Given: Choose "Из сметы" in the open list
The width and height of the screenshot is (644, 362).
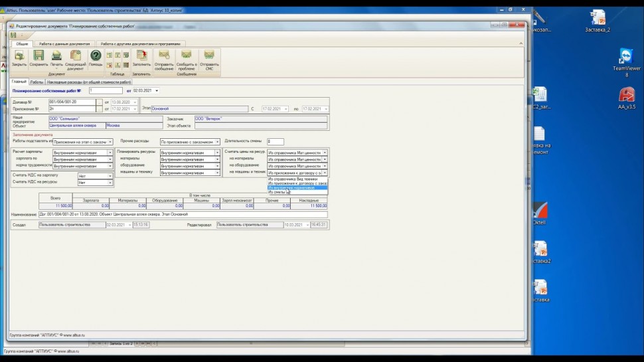Looking at the screenshot, I should point(278,193).
